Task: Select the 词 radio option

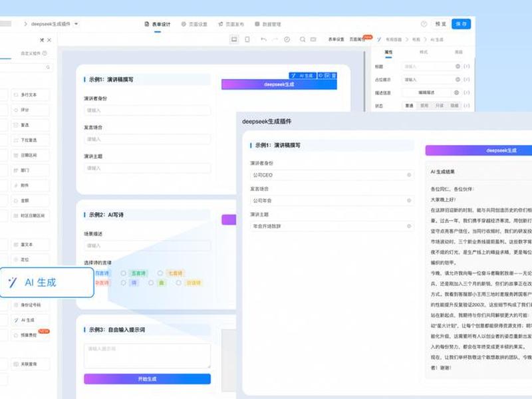Action: click(x=123, y=283)
